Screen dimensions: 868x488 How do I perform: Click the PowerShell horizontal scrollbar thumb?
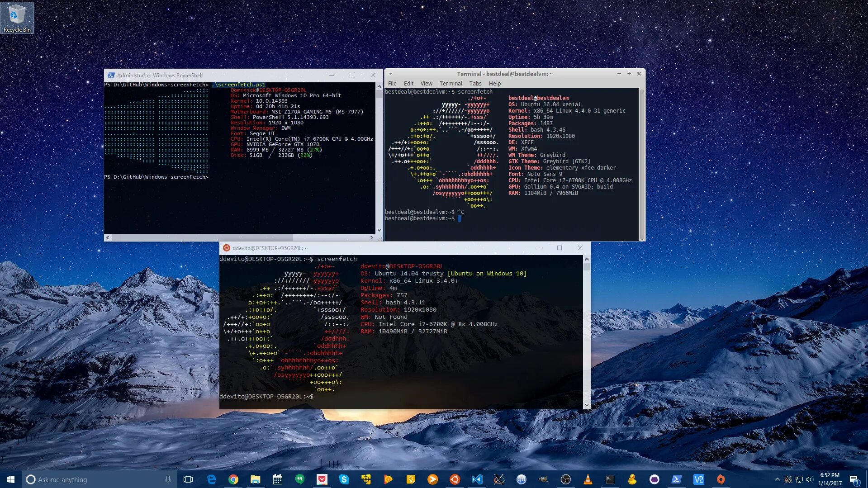(x=202, y=237)
